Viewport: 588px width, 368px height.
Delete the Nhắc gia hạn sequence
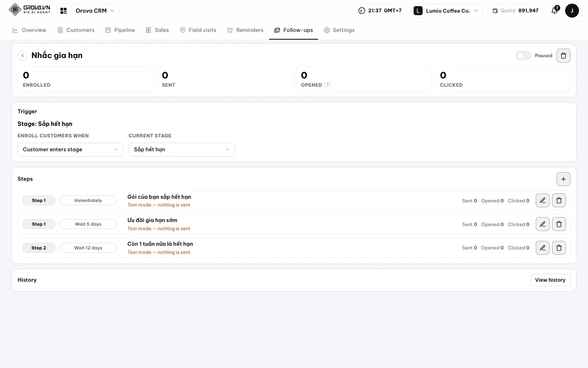coord(563,56)
